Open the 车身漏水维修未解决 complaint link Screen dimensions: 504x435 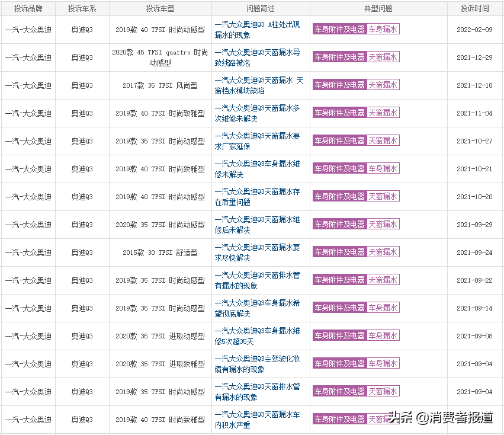257,169
